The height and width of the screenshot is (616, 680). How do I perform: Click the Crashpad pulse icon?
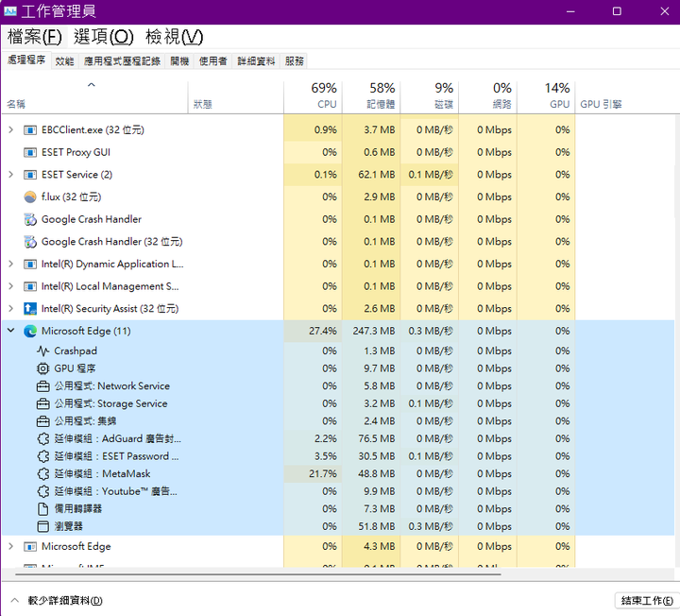(x=42, y=351)
